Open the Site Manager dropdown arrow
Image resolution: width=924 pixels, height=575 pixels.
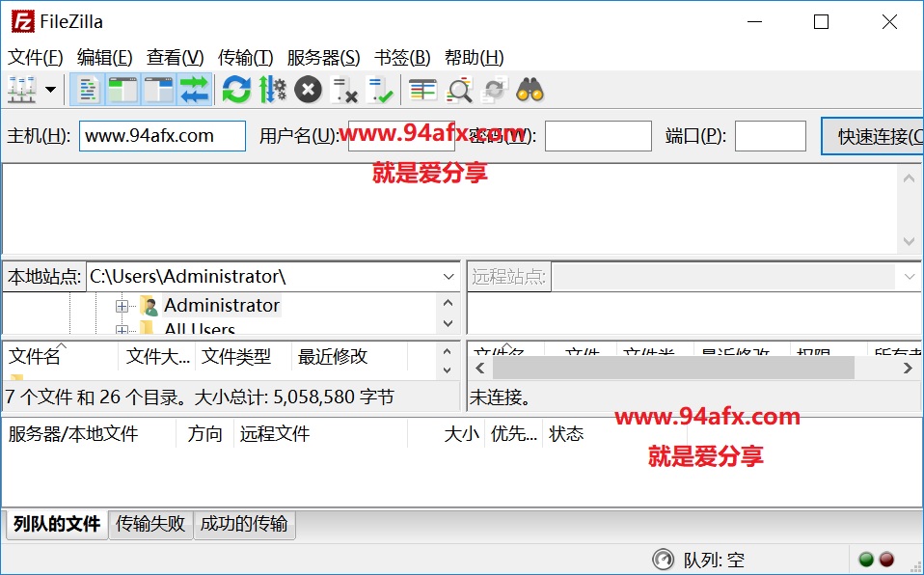click(x=51, y=91)
